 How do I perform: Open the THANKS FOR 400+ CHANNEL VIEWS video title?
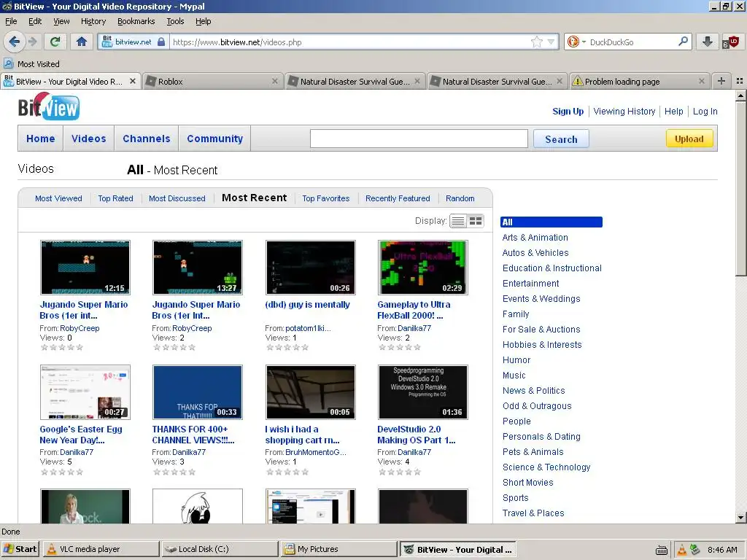pyautogui.click(x=193, y=435)
